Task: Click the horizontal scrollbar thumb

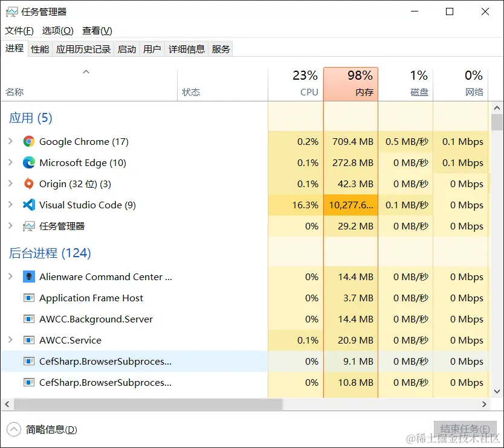Action: point(148,404)
